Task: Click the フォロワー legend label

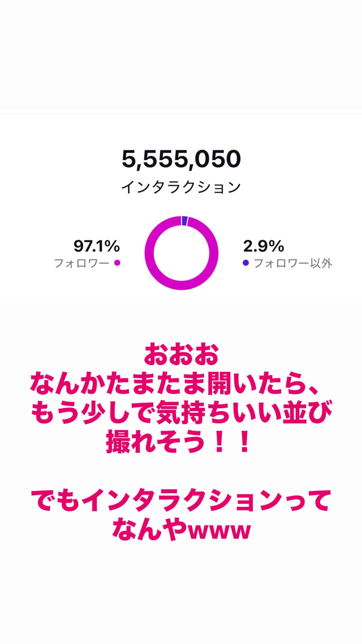Action: pos(82,263)
